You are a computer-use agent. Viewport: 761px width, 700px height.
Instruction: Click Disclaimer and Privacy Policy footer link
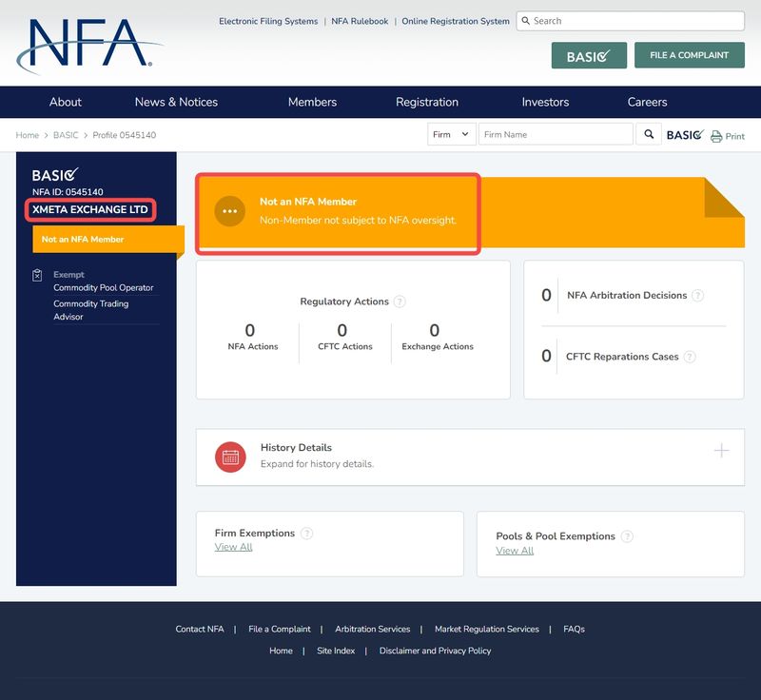pos(436,651)
